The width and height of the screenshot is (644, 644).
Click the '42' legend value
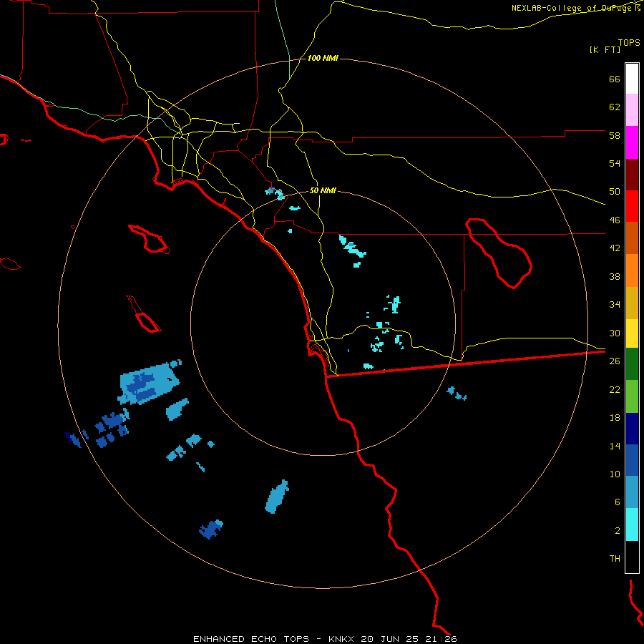615,248
